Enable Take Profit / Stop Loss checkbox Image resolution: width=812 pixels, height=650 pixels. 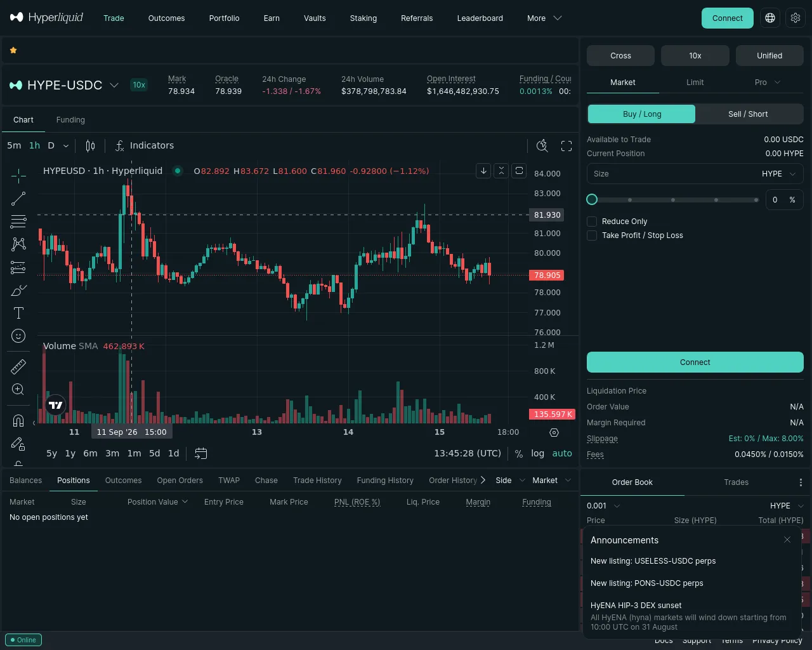(x=592, y=235)
